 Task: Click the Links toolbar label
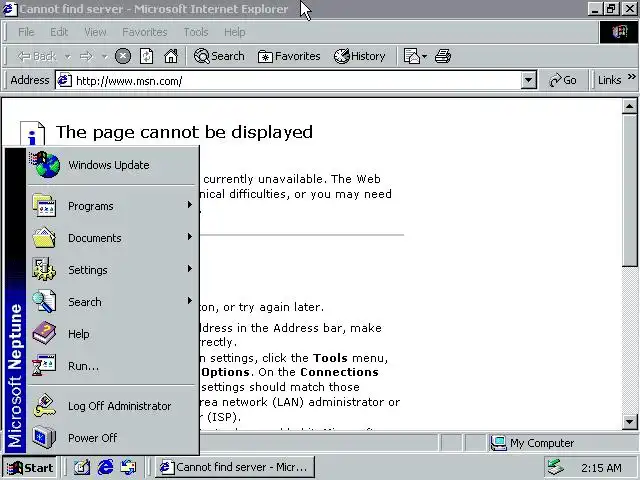(x=609, y=80)
